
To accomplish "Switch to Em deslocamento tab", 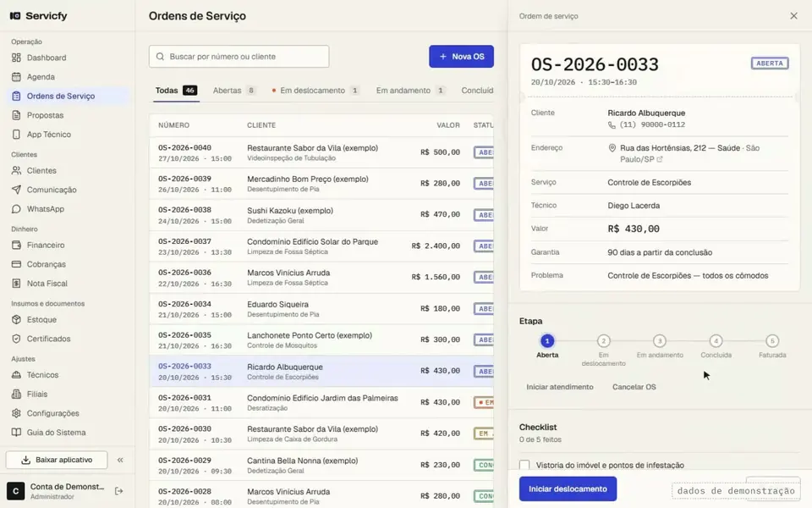I will (315, 91).
